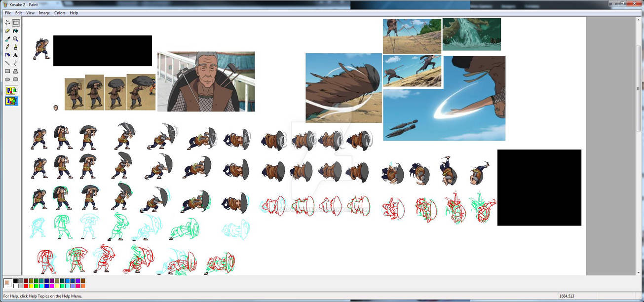Pick the hot pink palette swatch
The image size is (644, 302).
click(77, 286)
